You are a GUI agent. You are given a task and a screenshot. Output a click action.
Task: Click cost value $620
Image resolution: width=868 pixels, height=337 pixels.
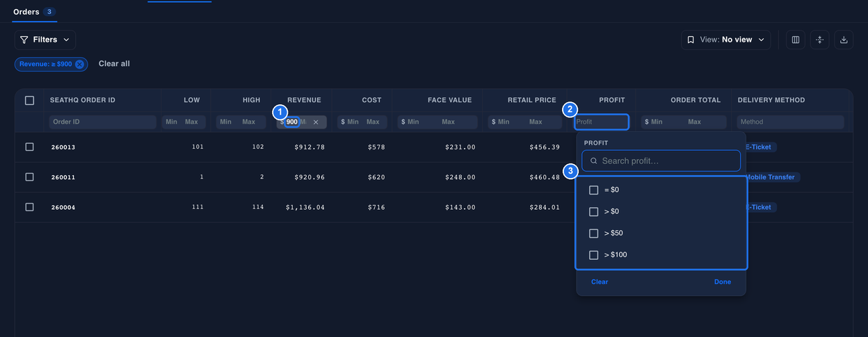[376, 177]
